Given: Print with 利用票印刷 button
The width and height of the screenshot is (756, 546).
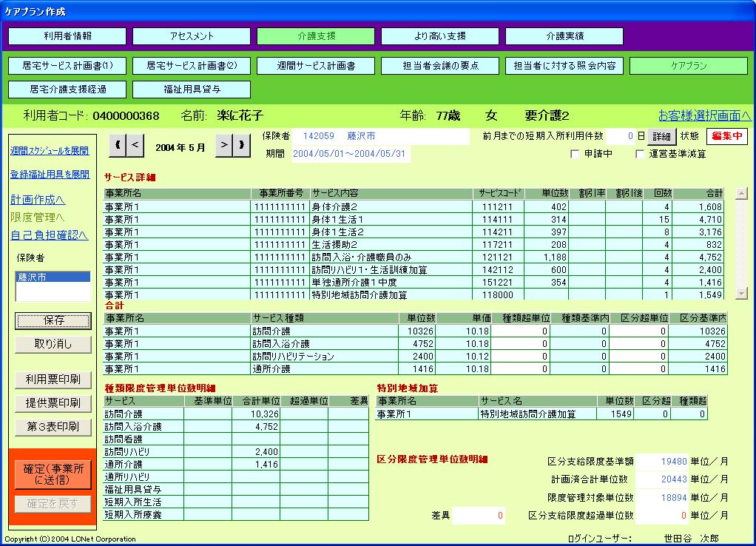Looking at the screenshot, I should (x=53, y=380).
